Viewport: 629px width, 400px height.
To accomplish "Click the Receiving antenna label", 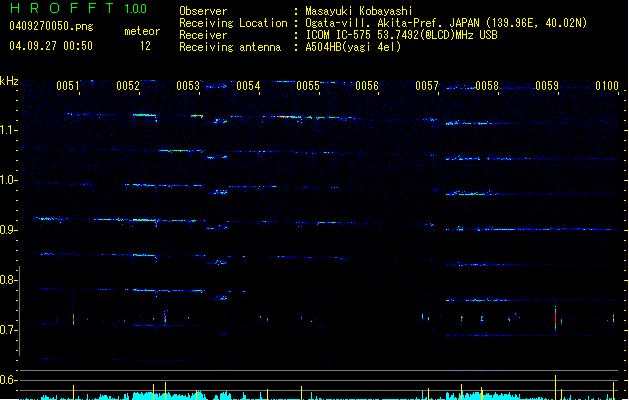I will tap(230, 47).
